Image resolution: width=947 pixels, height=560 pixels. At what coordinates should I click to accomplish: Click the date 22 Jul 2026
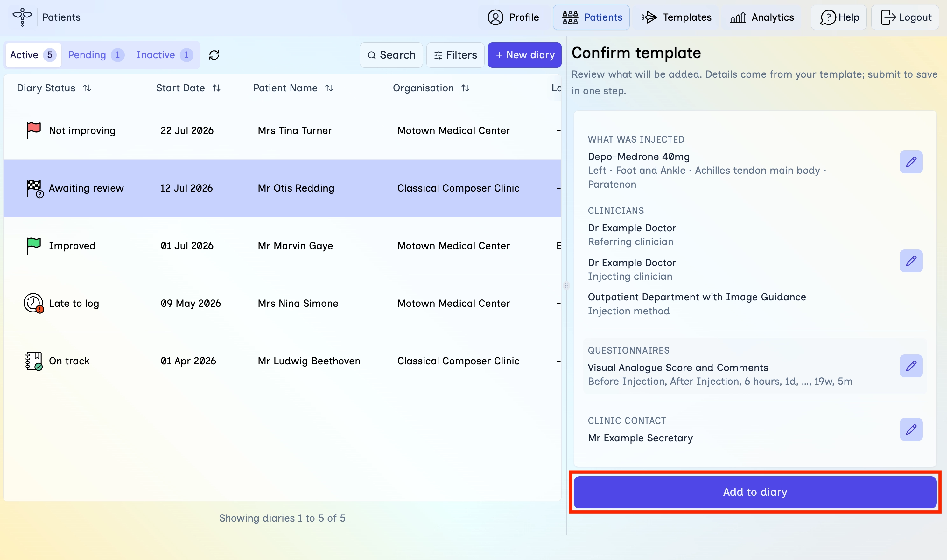click(187, 130)
